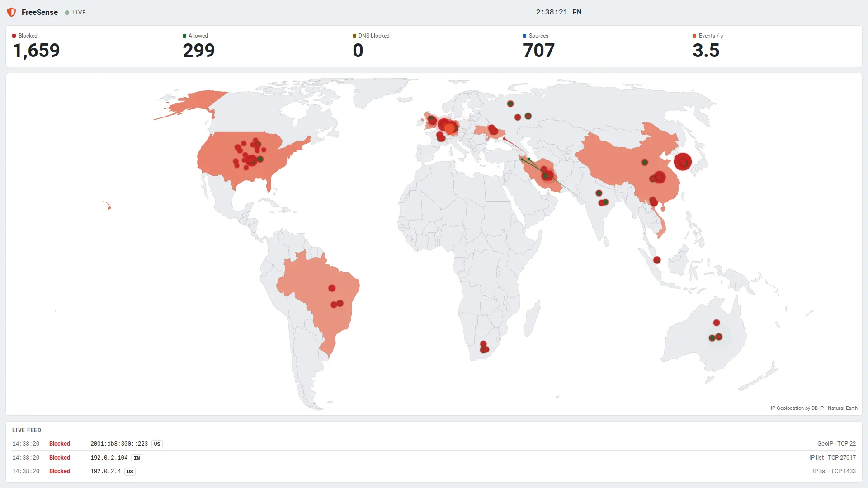This screenshot has width=868, height=488.
Task: Click the green marker in northern Russia
Action: click(x=510, y=103)
